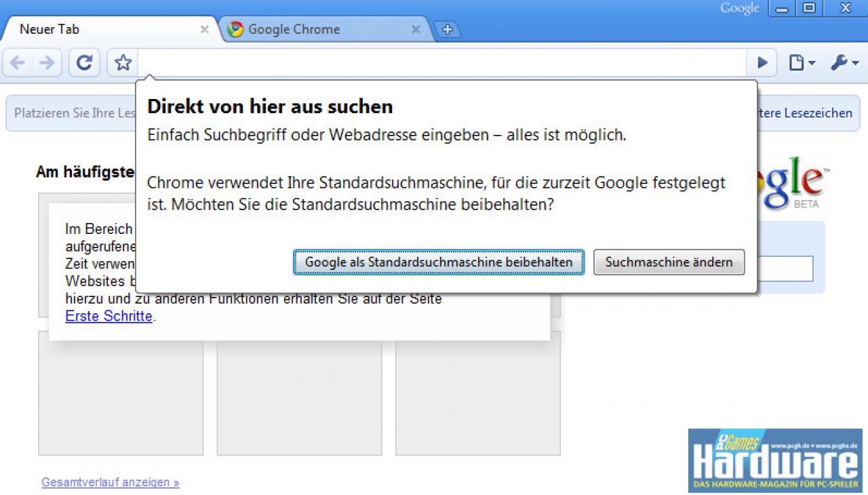The height and width of the screenshot is (495, 868).
Task: Switch to the Google Chrome tab
Action: 325,29
